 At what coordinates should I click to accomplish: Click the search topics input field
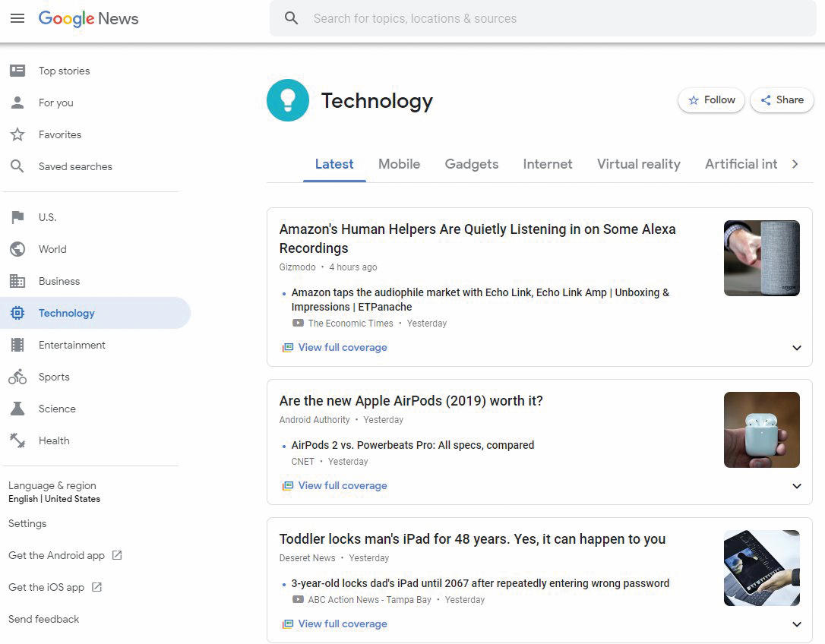[543, 18]
